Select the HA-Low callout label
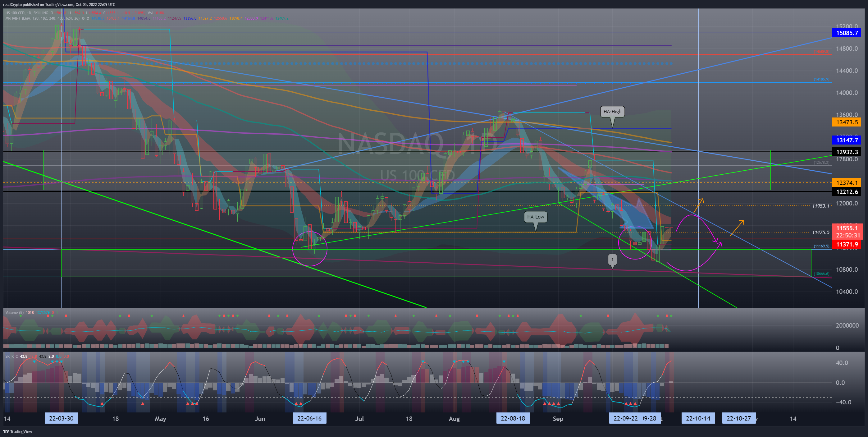The width and height of the screenshot is (868, 437). coord(535,217)
